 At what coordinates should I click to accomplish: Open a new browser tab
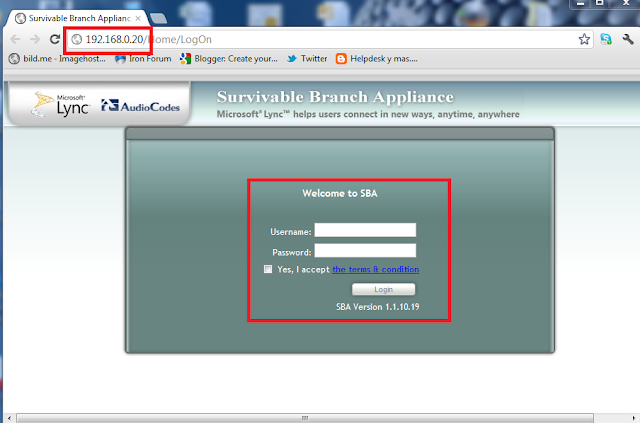point(158,18)
